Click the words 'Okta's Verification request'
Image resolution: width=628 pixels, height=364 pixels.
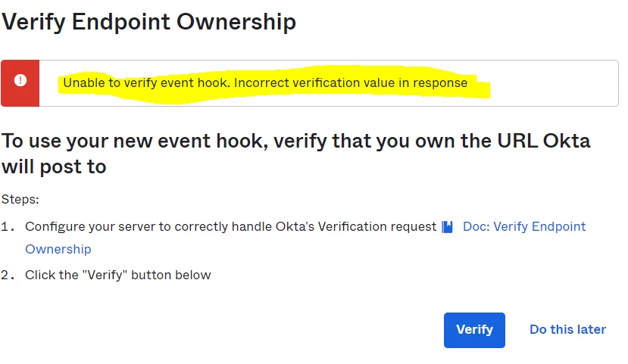(x=355, y=227)
